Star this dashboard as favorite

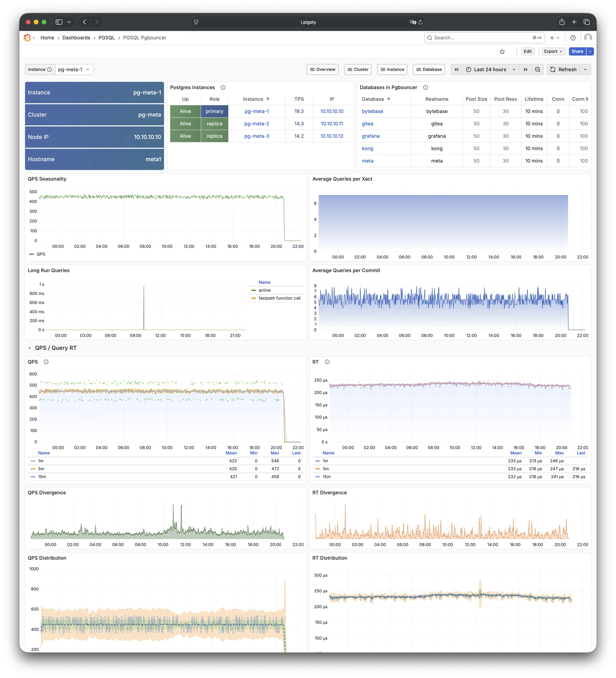502,51
